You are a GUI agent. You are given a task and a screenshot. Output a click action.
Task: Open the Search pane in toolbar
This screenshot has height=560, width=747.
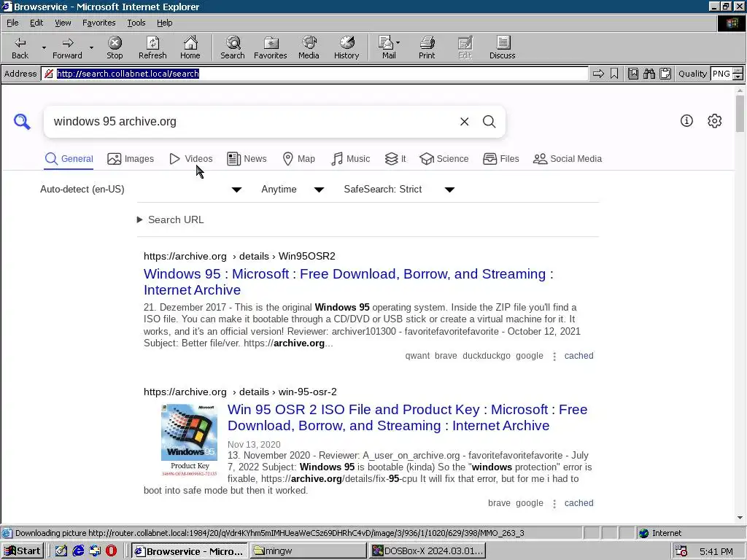(233, 47)
